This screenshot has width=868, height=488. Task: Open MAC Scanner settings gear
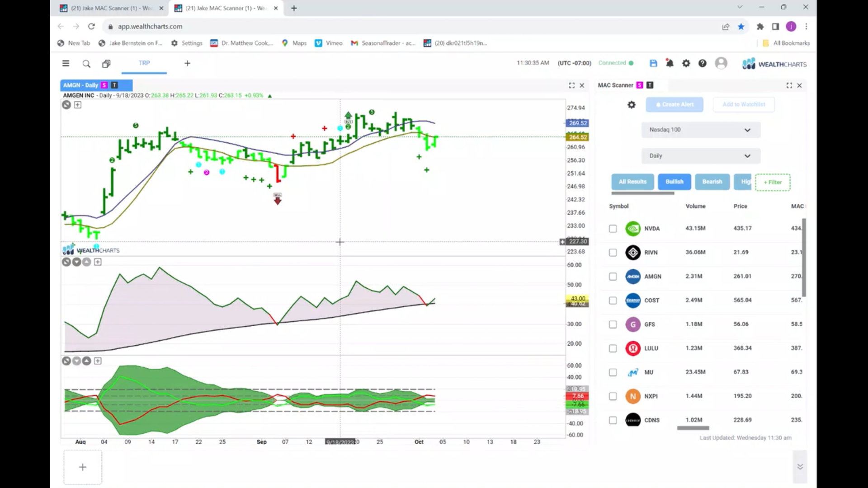632,105
